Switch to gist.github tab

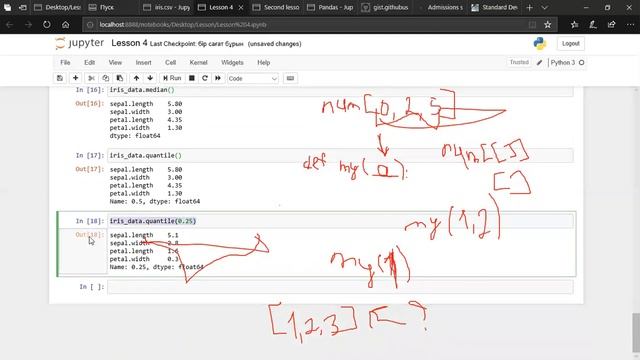click(x=385, y=7)
